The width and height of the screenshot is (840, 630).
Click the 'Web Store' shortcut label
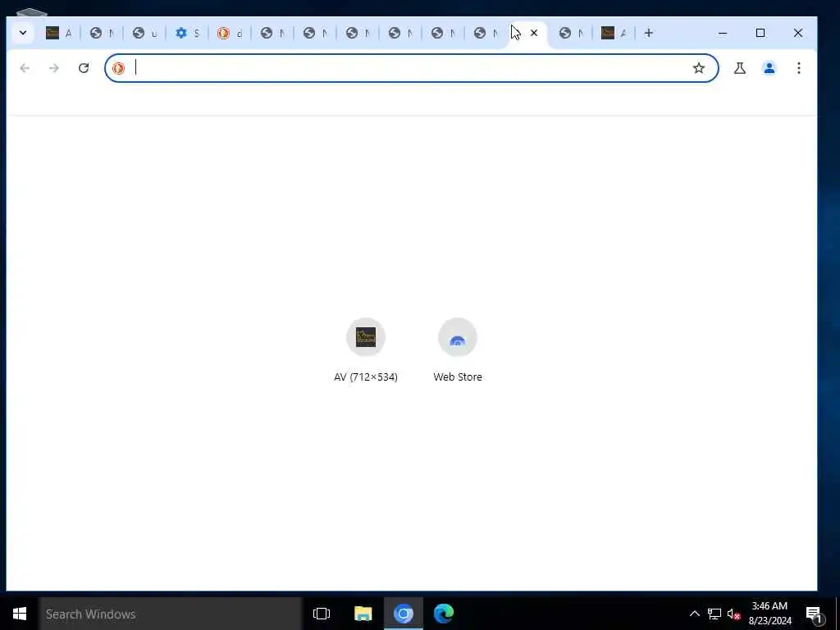click(x=458, y=377)
